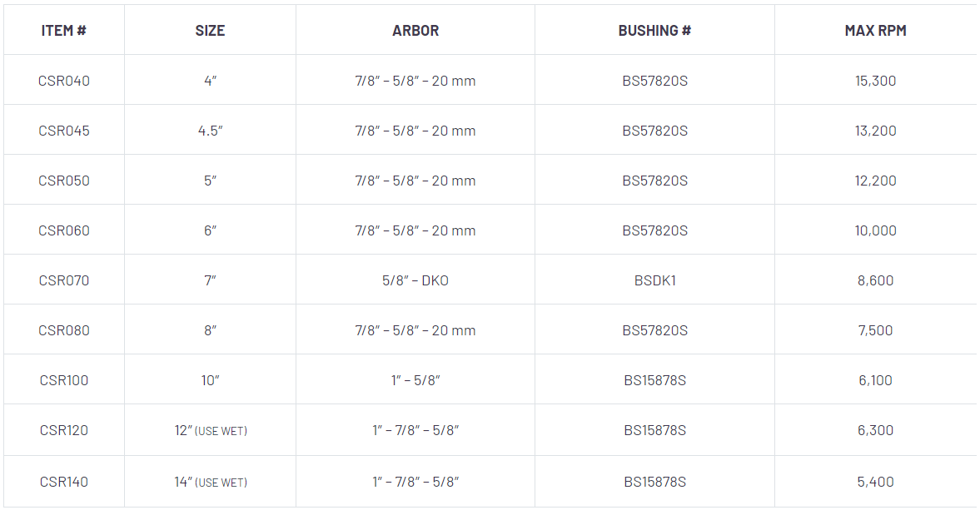Viewport: 980px width, 510px height.
Task: Click the 5/8" – DKO arbor cell
Action: [x=415, y=280]
